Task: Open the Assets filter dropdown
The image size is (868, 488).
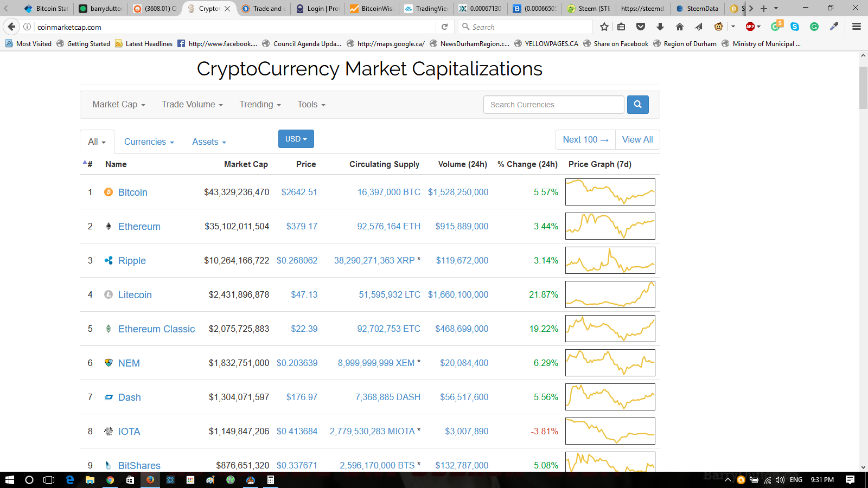Action: [x=209, y=142]
